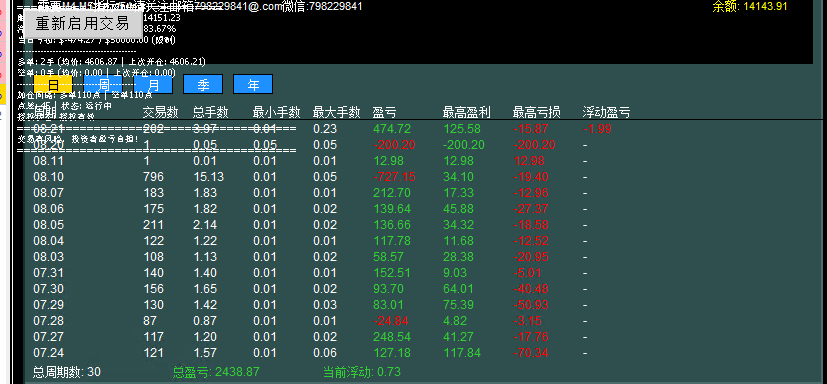The width and height of the screenshot is (827, 384).
Task: Click the 最高亏损 column header
Action: coord(537,112)
